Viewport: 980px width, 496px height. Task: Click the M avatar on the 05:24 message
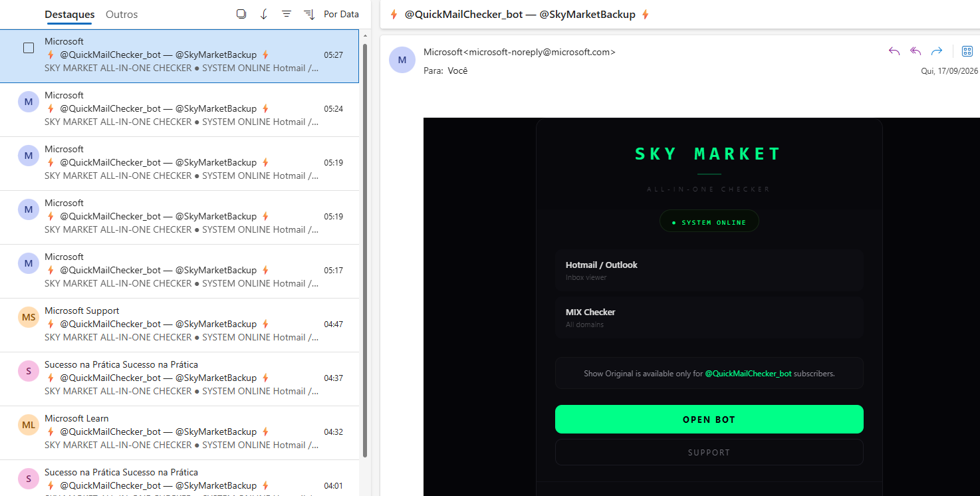coord(29,102)
